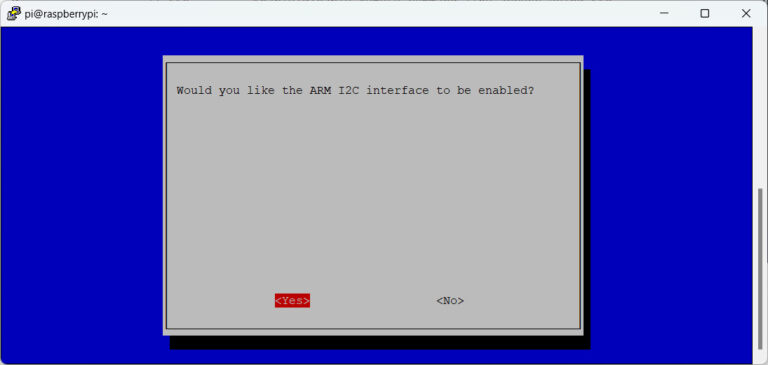Click the dialog's top border line
The width and height of the screenshot is (768, 365).
click(373, 63)
